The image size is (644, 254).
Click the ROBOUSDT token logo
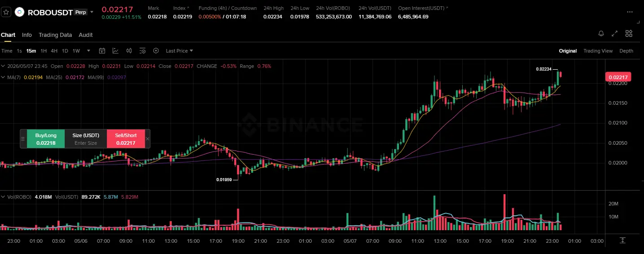click(19, 12)
